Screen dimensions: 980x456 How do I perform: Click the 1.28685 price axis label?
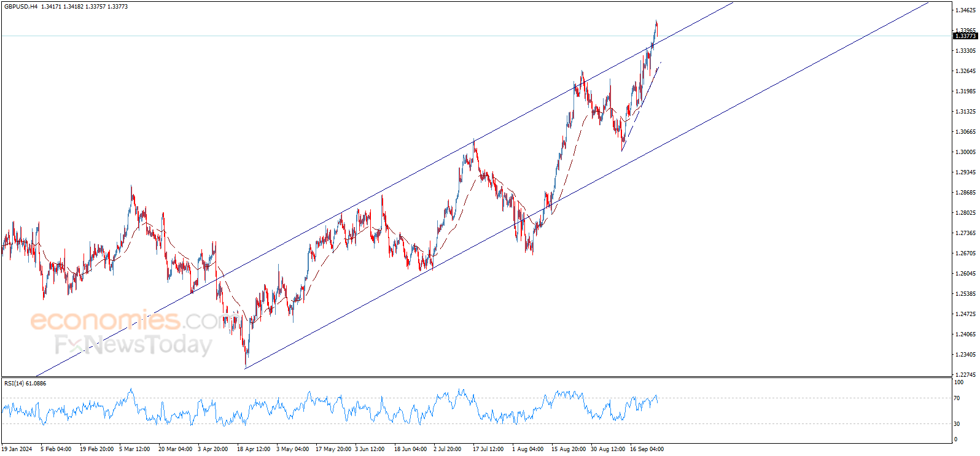pyautogui.click(x=965, y=193)
